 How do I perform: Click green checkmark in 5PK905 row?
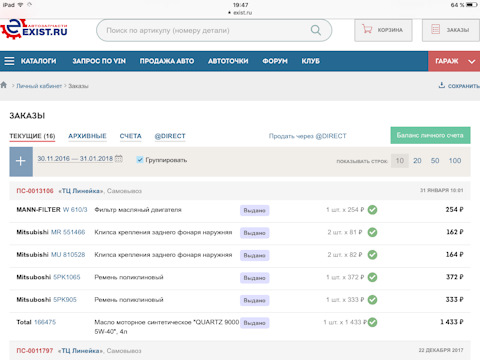tap(372, 300)
